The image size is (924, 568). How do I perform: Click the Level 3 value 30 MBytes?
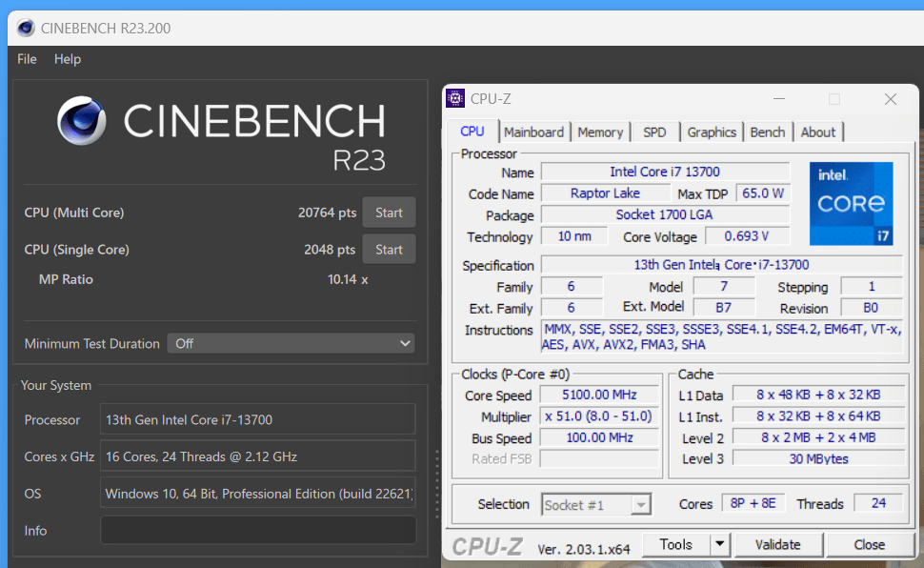(x=818, y=459)
